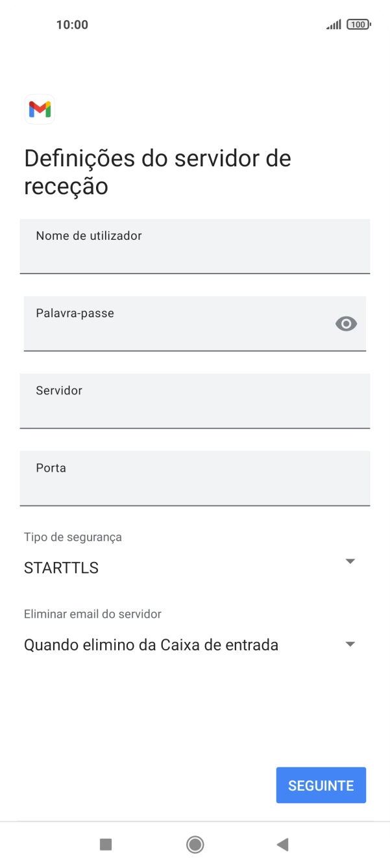Tap the home circle button
The width and height of the screenshot is (390, 868).
tap(195, 844)
